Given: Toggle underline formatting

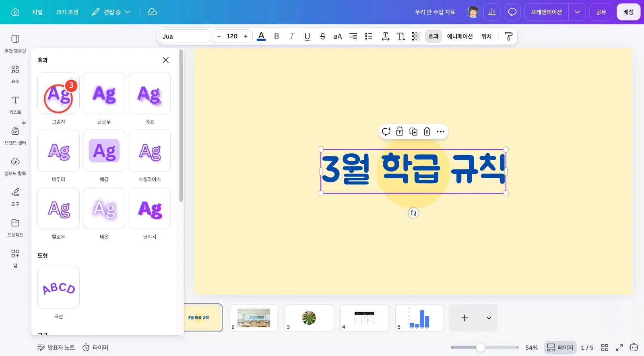Looking at the screenshot, I should tap(307, 36).
